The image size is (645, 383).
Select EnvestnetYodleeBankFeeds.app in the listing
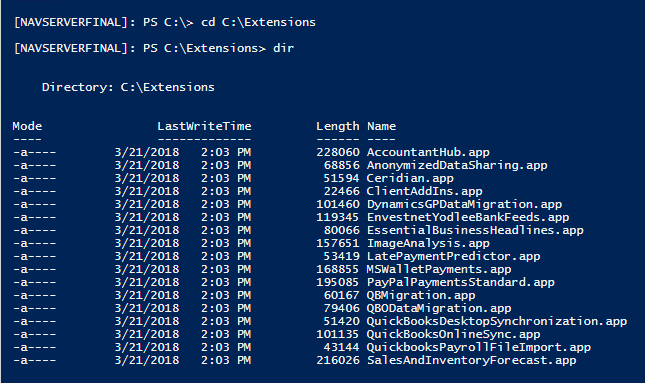(468, 217)
